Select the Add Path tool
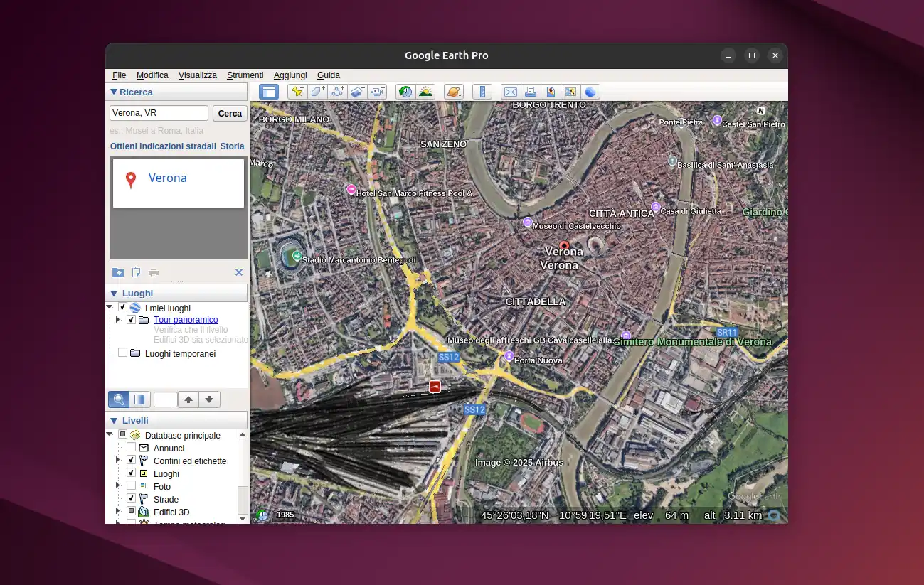This screenshot has width=924, height=585. point(337,92)
